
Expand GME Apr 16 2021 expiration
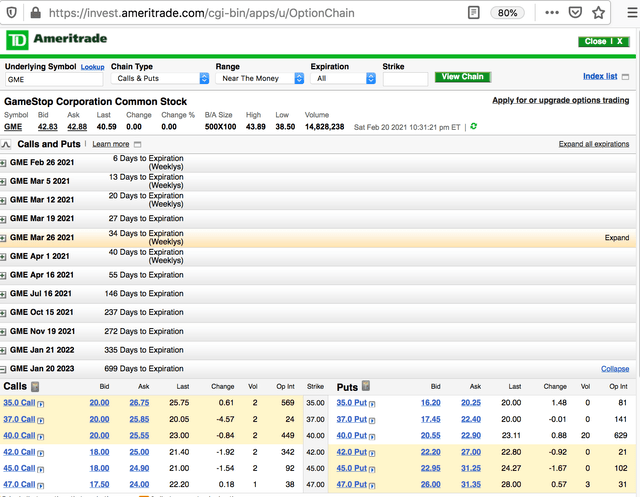click(3, 276)
